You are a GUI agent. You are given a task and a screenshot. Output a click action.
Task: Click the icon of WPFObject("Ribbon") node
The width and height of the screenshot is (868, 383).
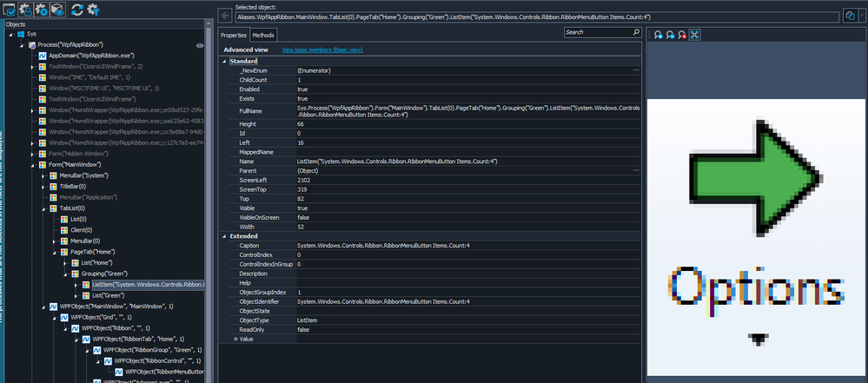[75, 328]
